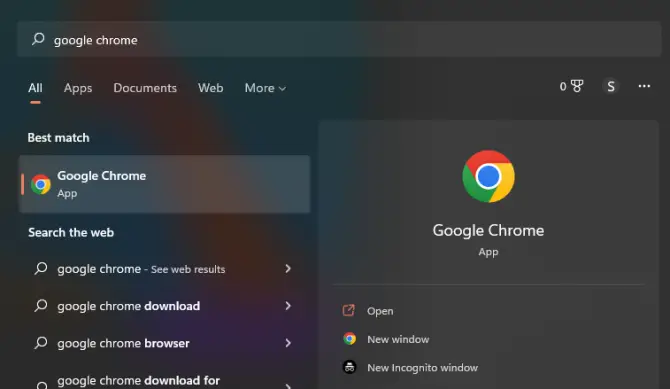Click magnifier icon beside 'google chrome download'
The height and width of the screenshot is (389, 670).
point(41,306)
